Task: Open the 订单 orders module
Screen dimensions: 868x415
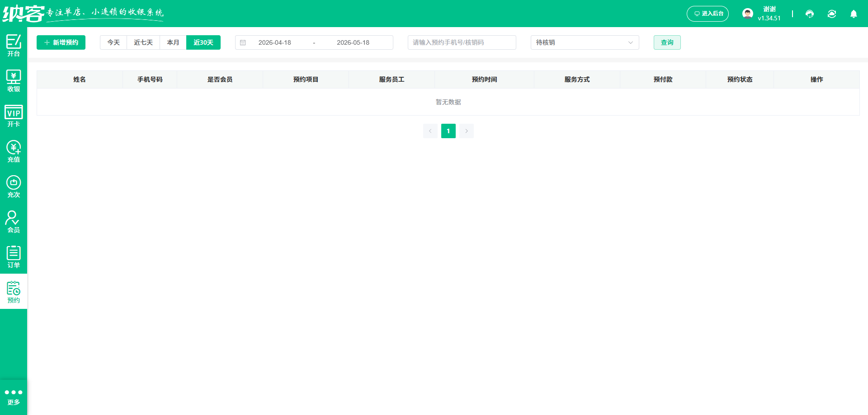Action: [x=14, y=256]
